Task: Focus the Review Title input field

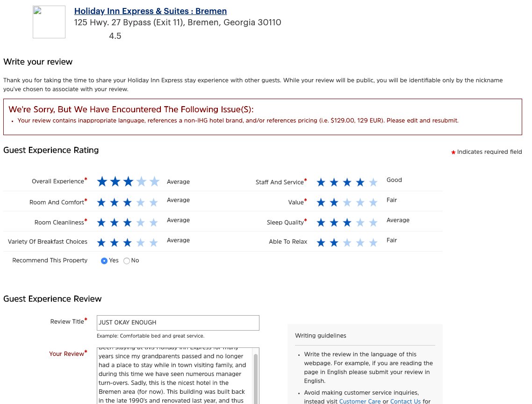Action: point(178,323)
